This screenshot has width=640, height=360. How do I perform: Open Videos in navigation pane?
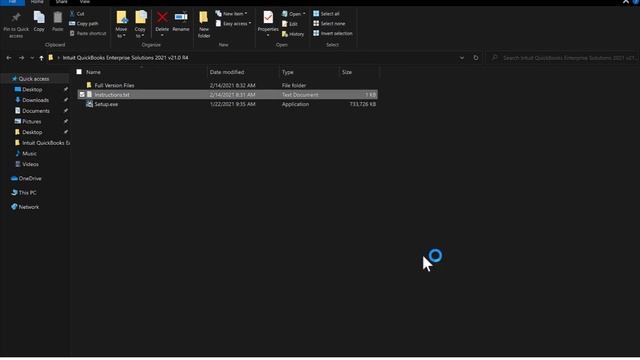point(30,164)
